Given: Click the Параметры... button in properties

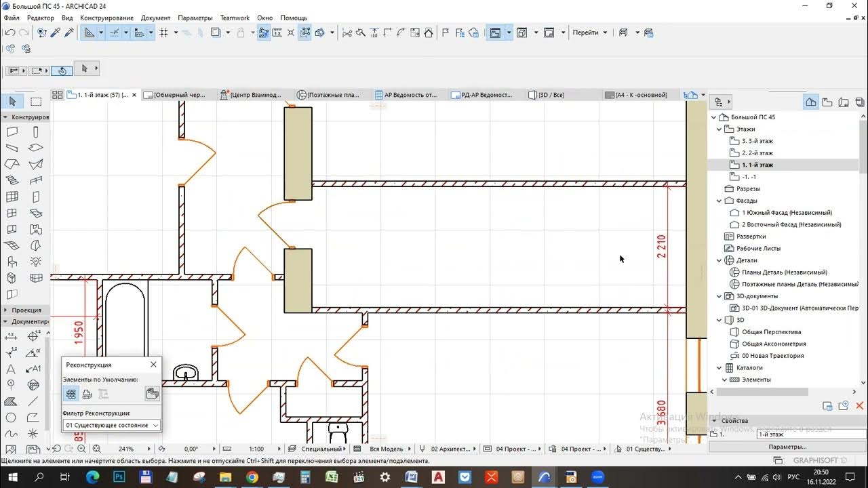Looking at the screenshot, I should tap(787, 447).
